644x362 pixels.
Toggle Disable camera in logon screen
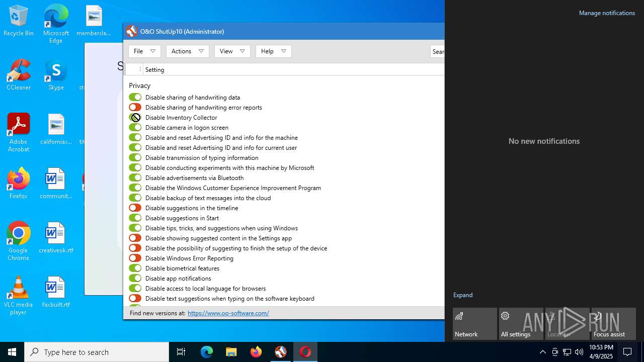135,127
